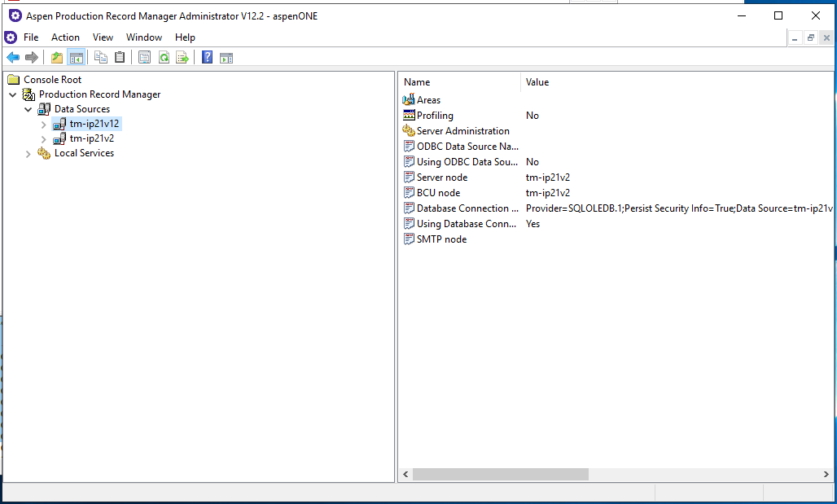Expand the Local Services node
The height and width of the screenshot is (504, 837).
point(28,154)
